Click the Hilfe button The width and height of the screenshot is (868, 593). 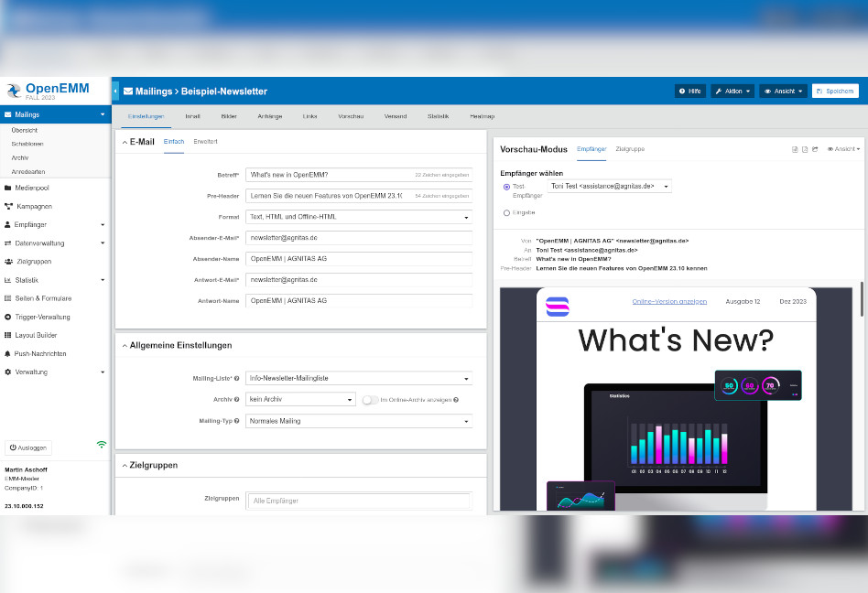tap(690, 92)
